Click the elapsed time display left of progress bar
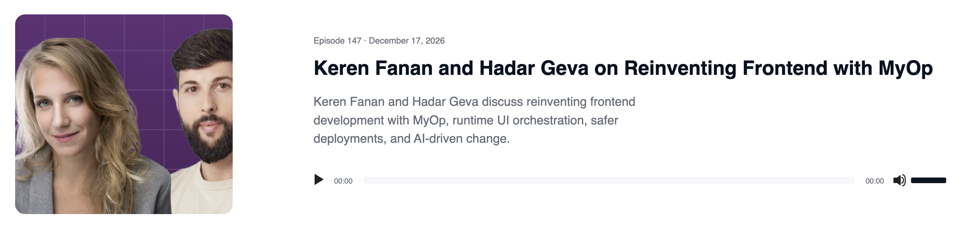 click(343, 181)
